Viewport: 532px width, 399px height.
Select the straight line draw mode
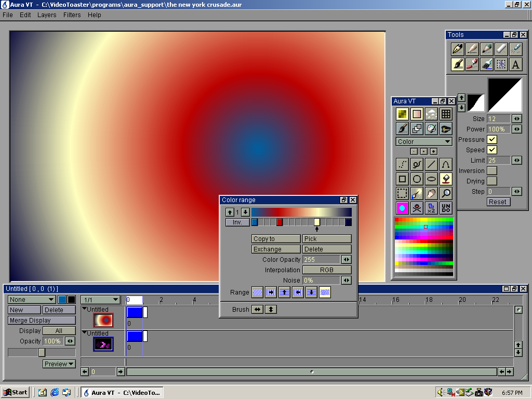pos(431,165)
